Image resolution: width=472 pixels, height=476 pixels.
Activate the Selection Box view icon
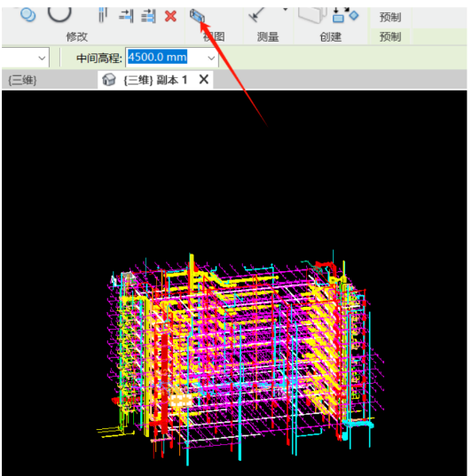[197, 15]
